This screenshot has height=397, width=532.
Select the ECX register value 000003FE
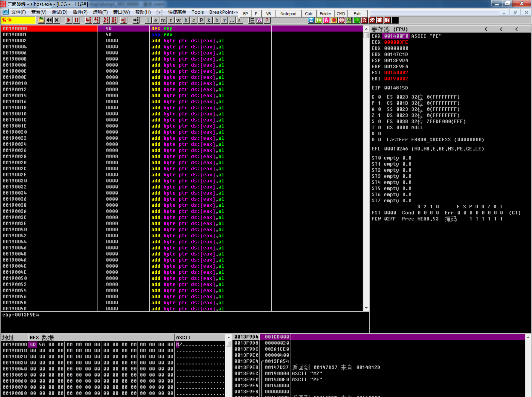[x=396, y=42]
